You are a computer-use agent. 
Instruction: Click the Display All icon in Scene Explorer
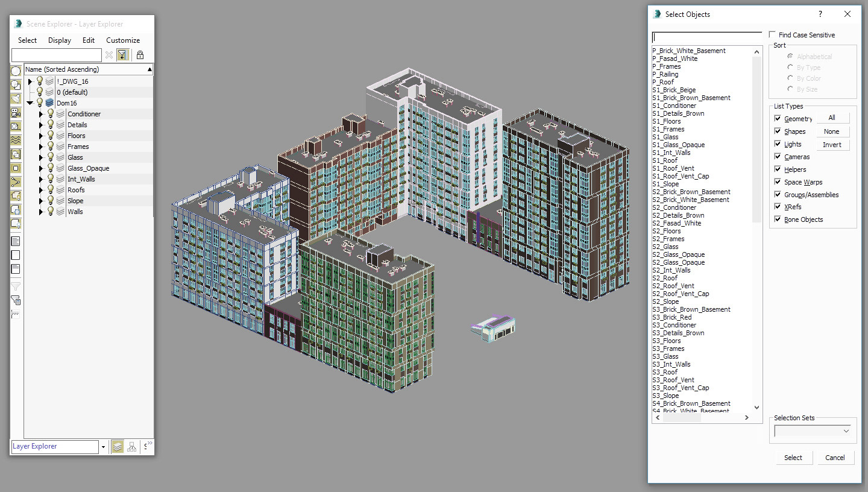coord(16,241)
